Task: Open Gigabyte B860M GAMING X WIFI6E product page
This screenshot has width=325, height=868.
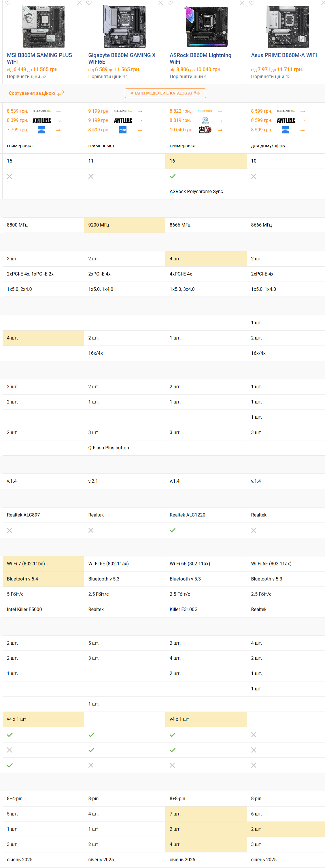Action: coord(122,58)
